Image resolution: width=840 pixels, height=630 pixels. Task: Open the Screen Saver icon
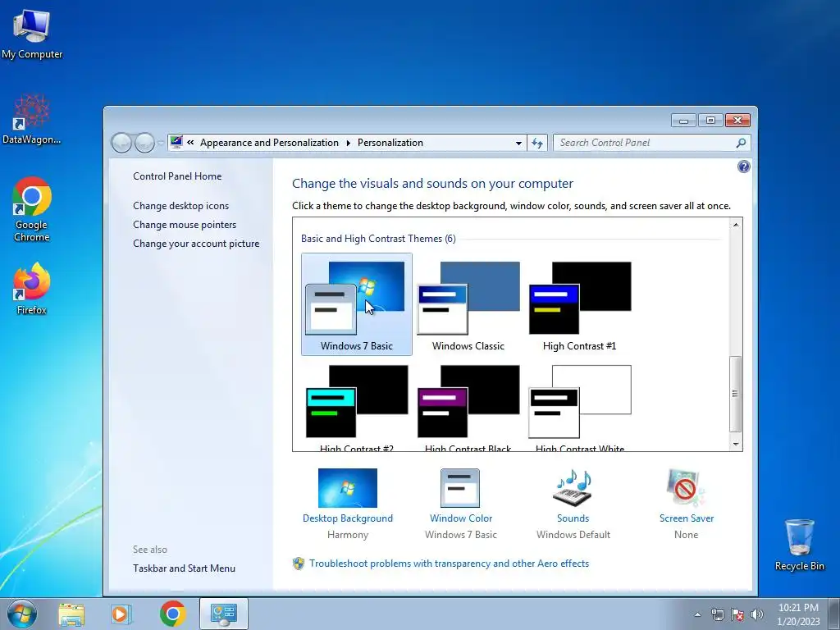tap(686, 488)
